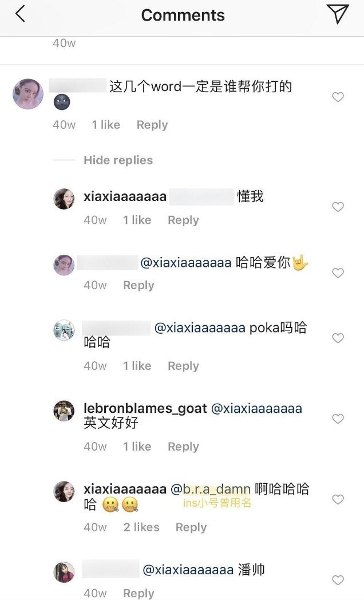The image size is (364, 600).
Task: Open the lebronblames_goat profile avatar
Action: (64, 411)
